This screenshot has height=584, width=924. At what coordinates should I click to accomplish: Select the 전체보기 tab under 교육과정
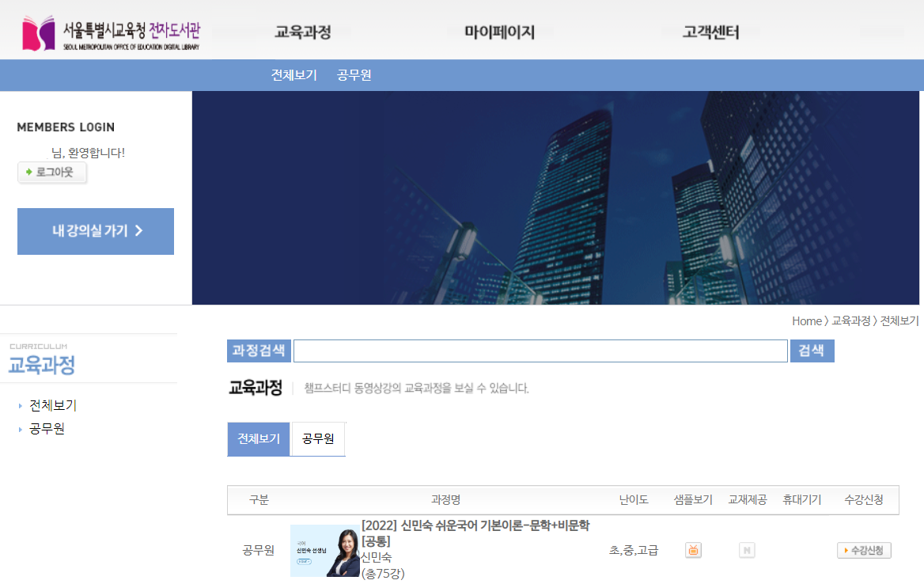[258, 438]
